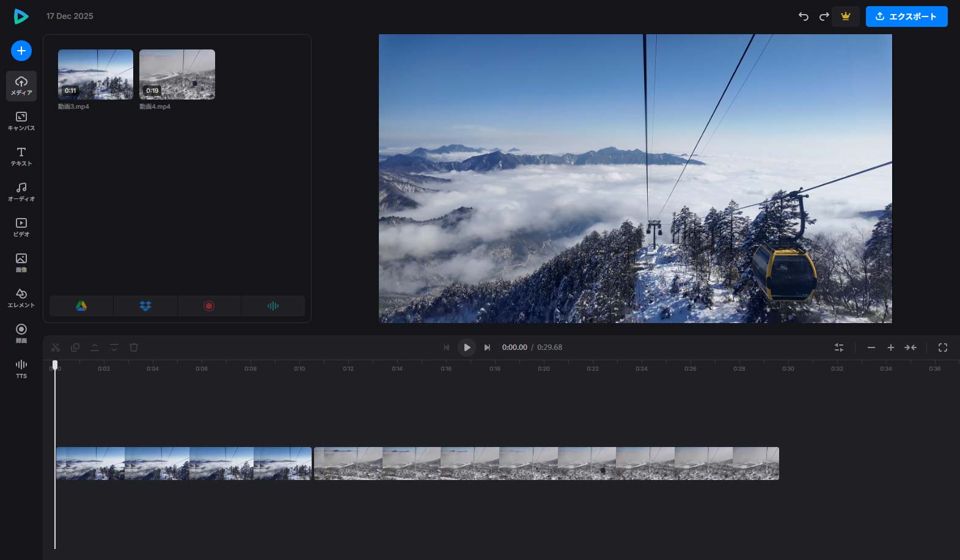This screenshot has width=960, height=560.
Task: Select the 動画4.mp4 media thumbnail
Action: 177,75
